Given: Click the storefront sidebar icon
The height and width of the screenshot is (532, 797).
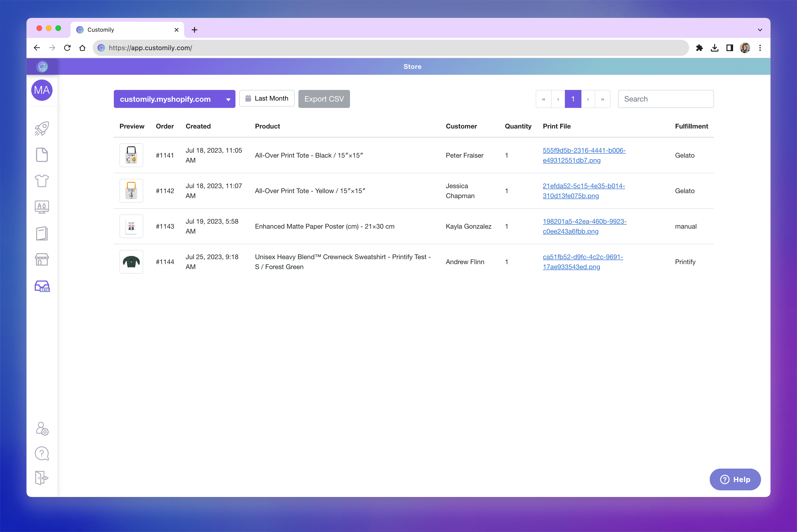Looking at the screenshot, I should tap(42, 260).
